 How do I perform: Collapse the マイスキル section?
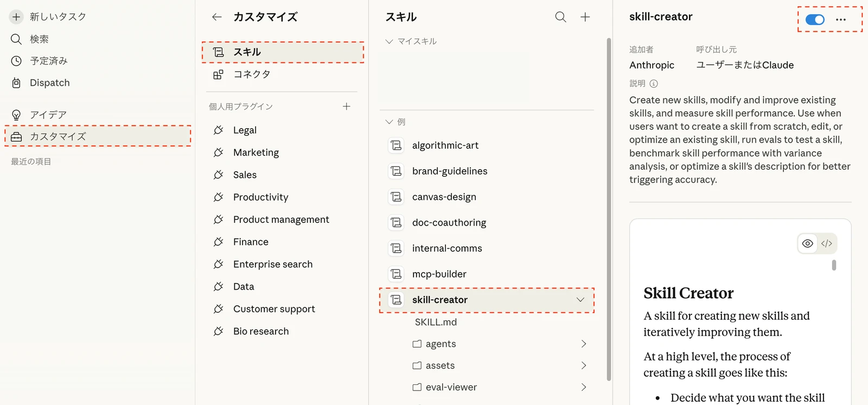tap(389, 41)
